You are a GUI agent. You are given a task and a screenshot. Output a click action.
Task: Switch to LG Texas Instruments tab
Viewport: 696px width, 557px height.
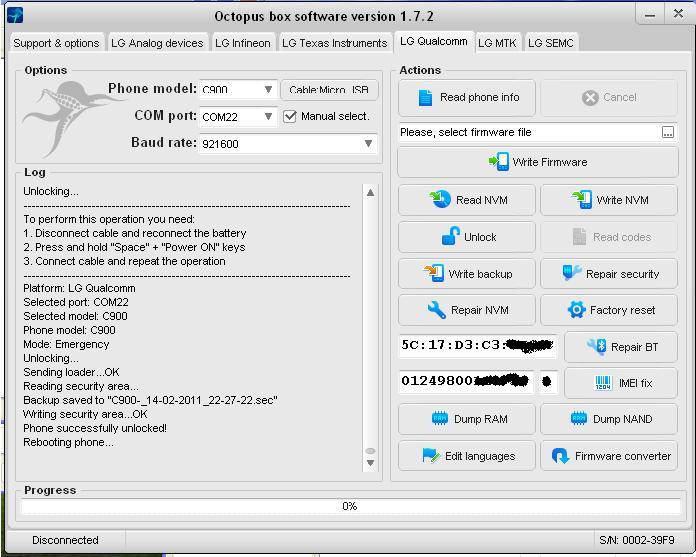tap(335, 43)
